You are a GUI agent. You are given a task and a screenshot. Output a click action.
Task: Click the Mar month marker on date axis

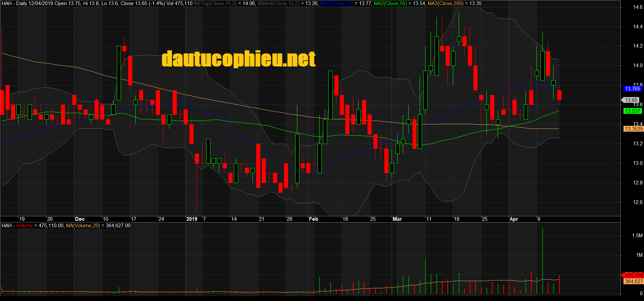[397, 219]
